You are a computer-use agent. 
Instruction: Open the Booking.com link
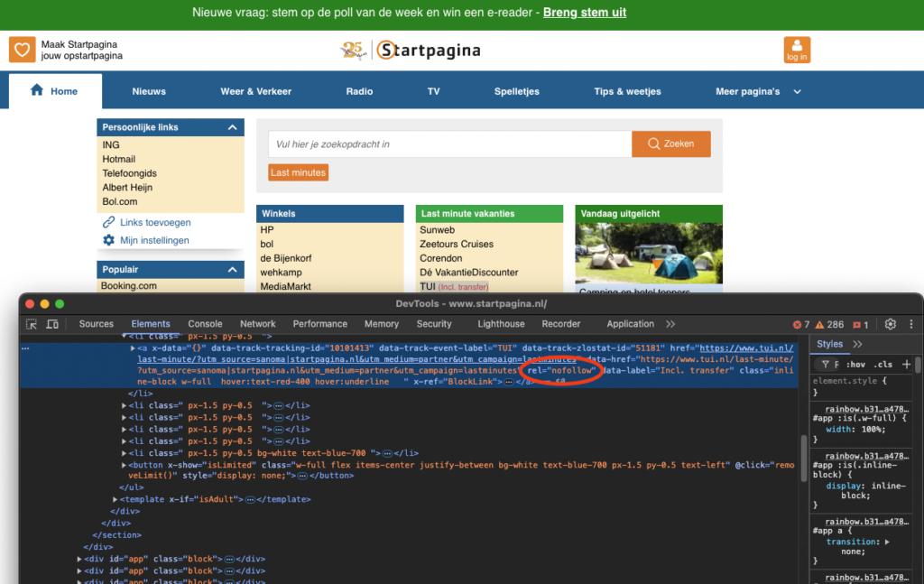coord(128,286)
